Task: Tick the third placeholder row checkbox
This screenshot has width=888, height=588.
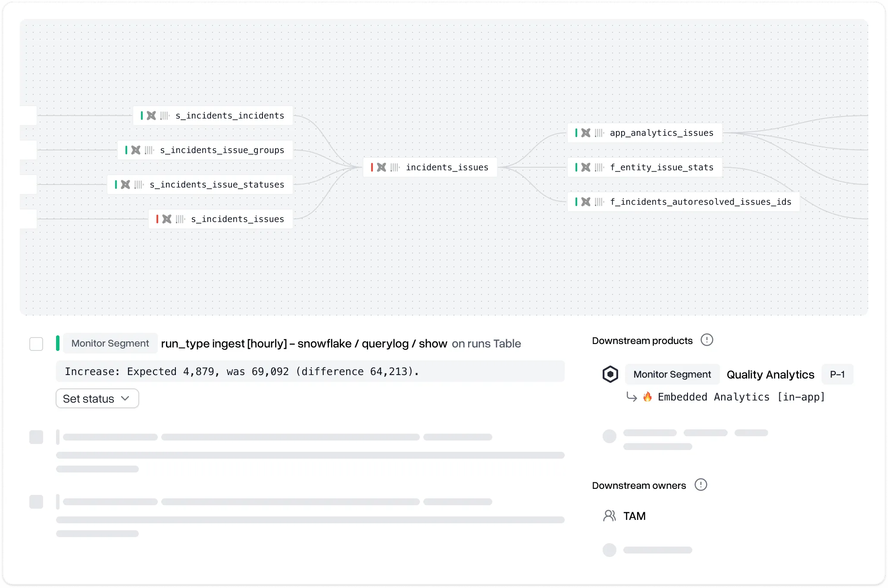Action: click(x=36, y=502)
